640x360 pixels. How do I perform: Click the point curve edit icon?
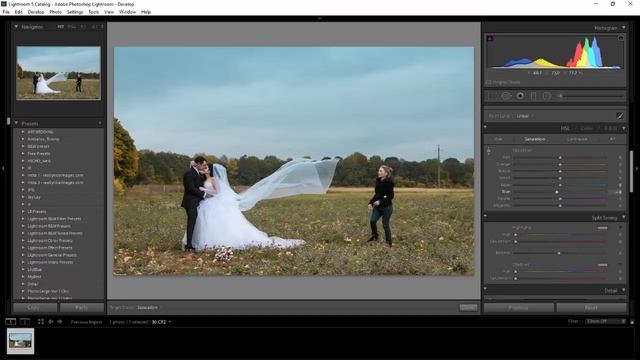pyautogui.click(x=620, y=116)
